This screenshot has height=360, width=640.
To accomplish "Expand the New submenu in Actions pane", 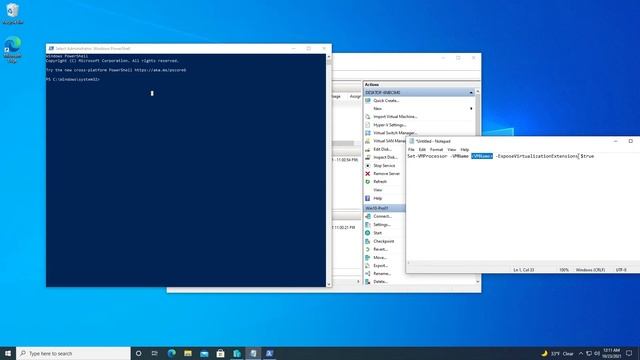I will [471, 109].
